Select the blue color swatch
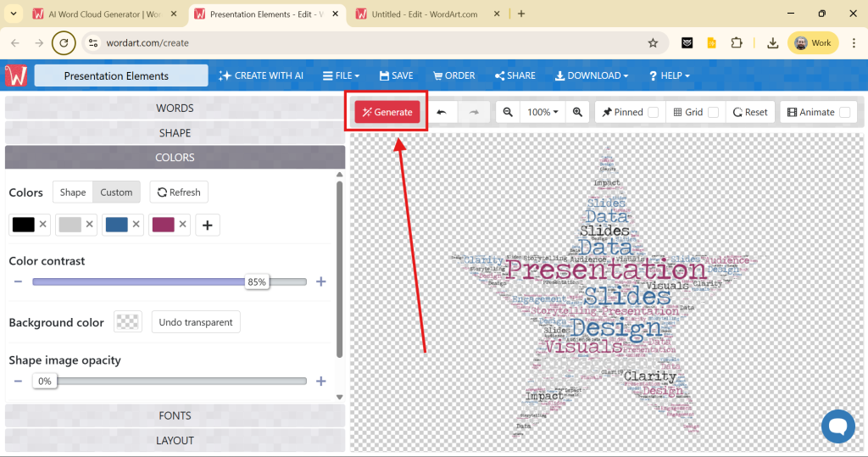This screenshot has width=868, height=457. pos(116,225)
